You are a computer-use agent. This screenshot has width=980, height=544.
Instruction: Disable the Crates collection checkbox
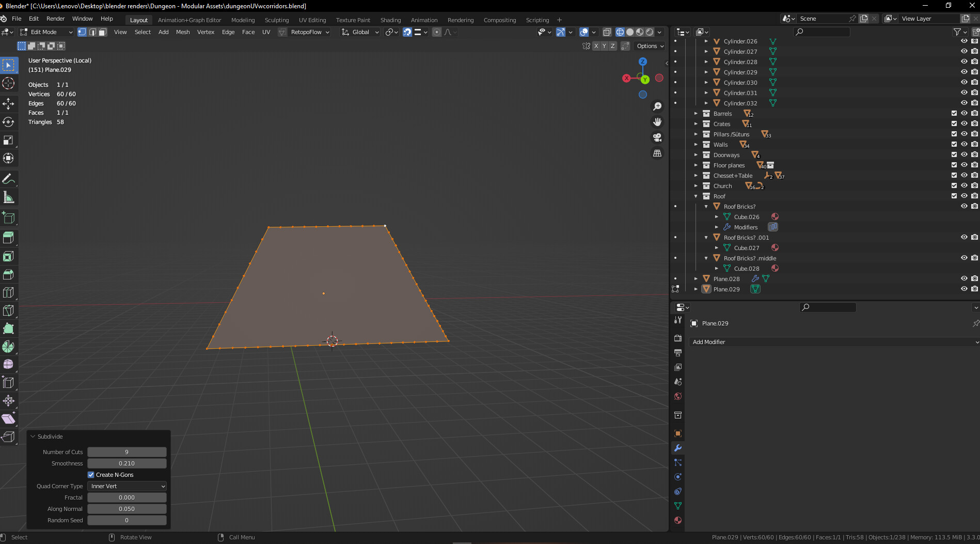coord(955,123)
